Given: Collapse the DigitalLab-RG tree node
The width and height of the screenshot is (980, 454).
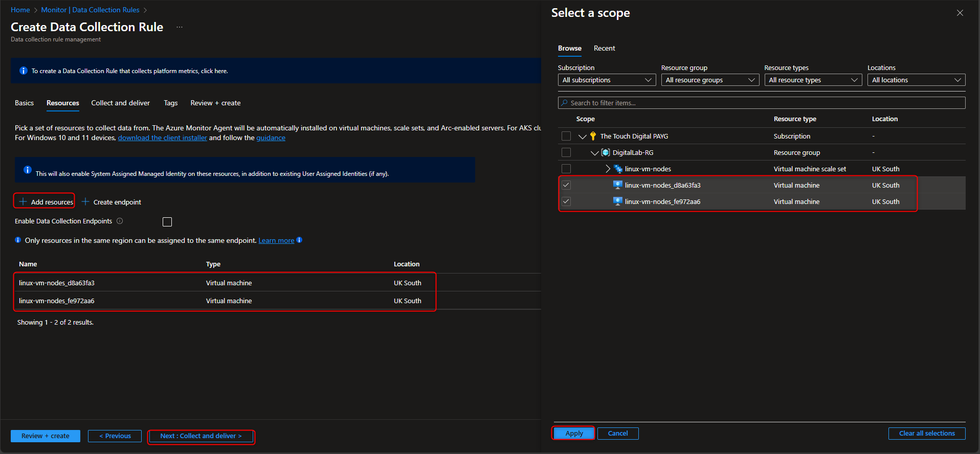Looking at the screenshot, I should click(594, 153).
